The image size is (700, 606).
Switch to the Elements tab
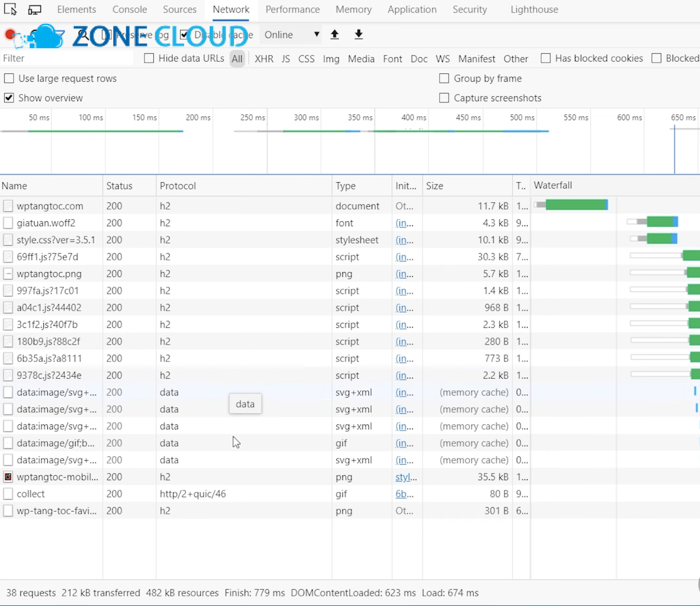76,9
